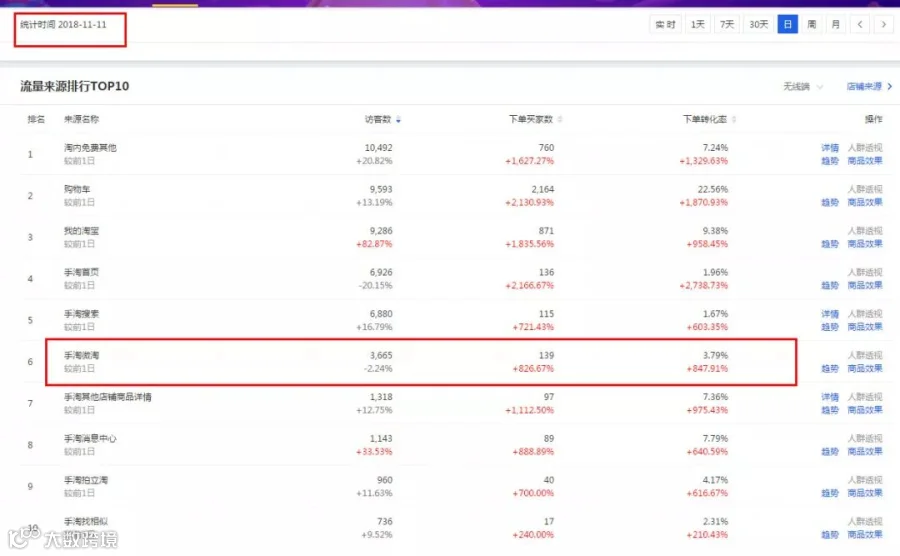Sort by 下单转化率 column arrow
Screen dimensions: 900x556
[734, 119]
